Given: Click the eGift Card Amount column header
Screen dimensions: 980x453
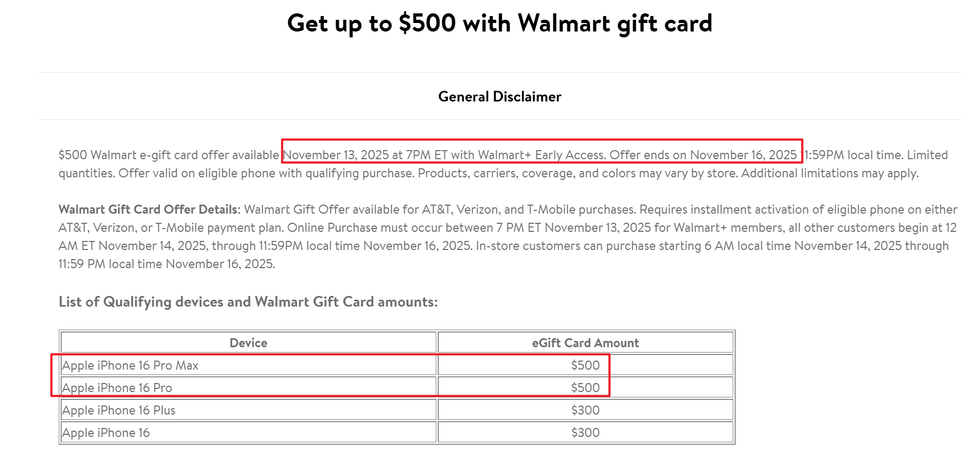Looking at the screenshot, I should pos(585,343).
